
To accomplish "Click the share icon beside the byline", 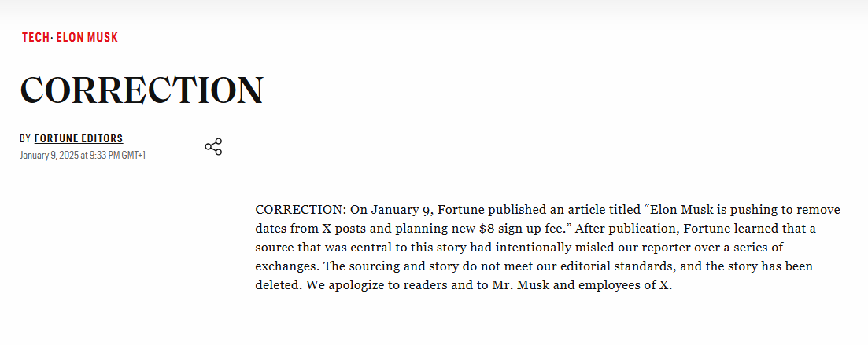I will (x=213, y=147).
